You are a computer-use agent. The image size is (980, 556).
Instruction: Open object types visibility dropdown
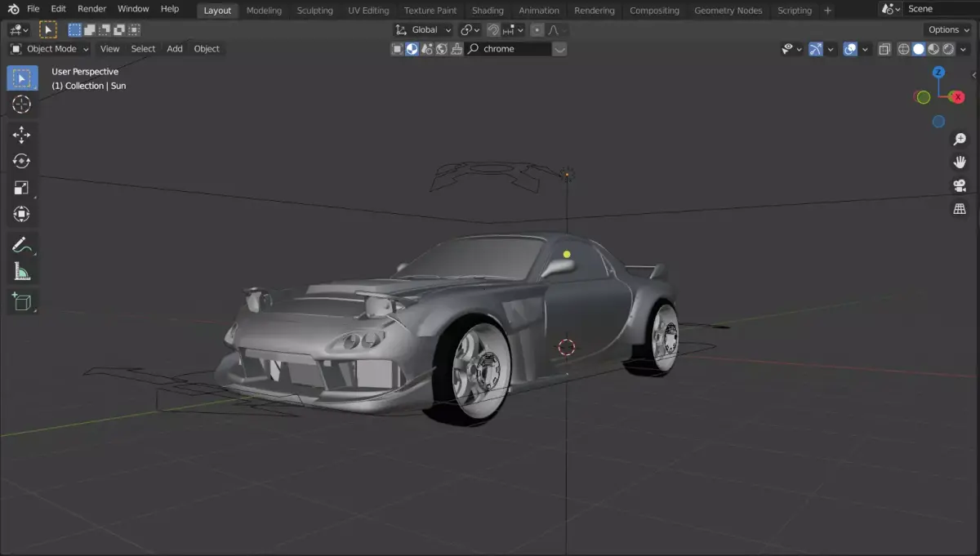click(792, 49)
